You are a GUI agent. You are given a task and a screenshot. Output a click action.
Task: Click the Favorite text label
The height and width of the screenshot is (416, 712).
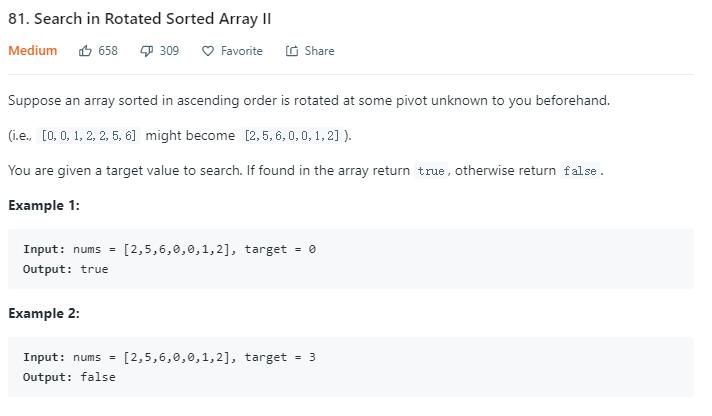pos(242,51)
